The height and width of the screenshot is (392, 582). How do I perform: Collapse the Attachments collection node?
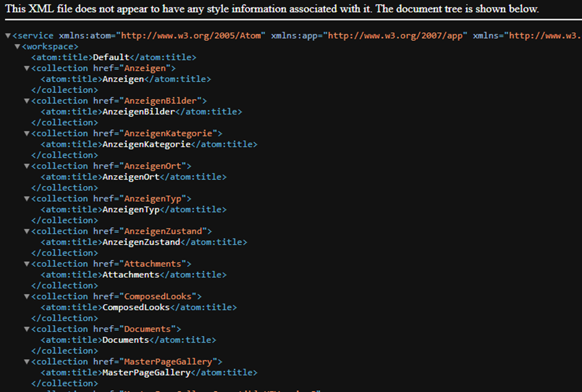click(27, 264)
